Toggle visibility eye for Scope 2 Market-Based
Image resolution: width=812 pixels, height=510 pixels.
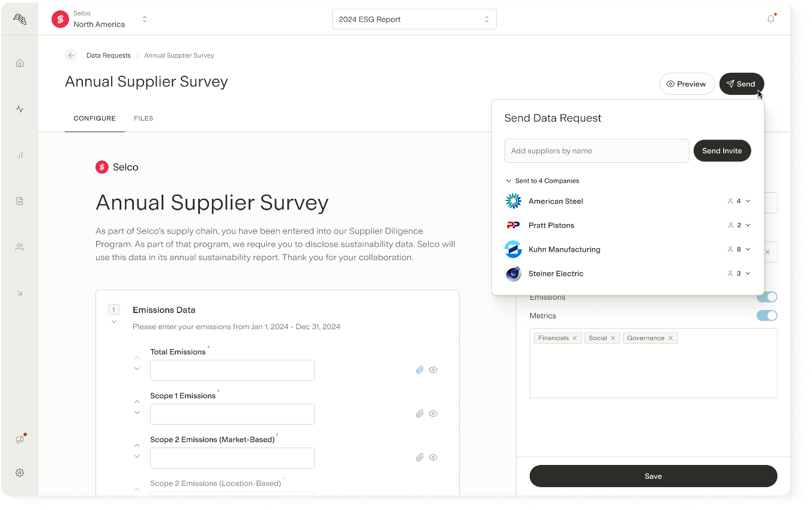tap(433, 458)
